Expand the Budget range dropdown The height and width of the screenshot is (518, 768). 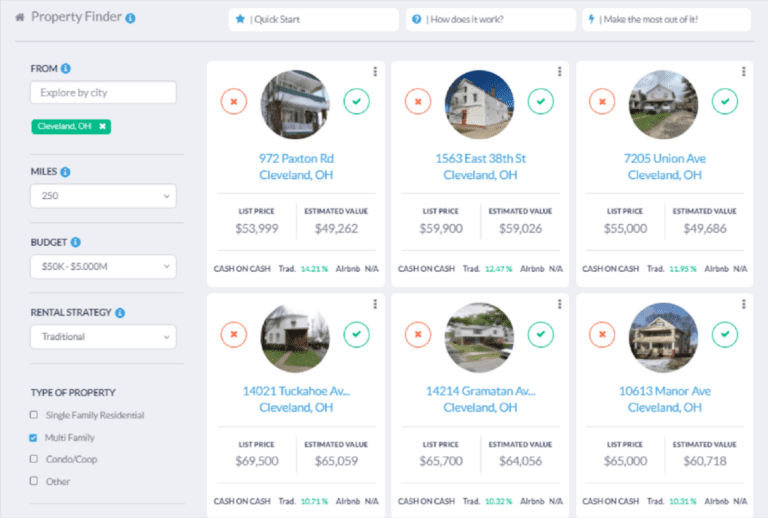click(103, 267)
